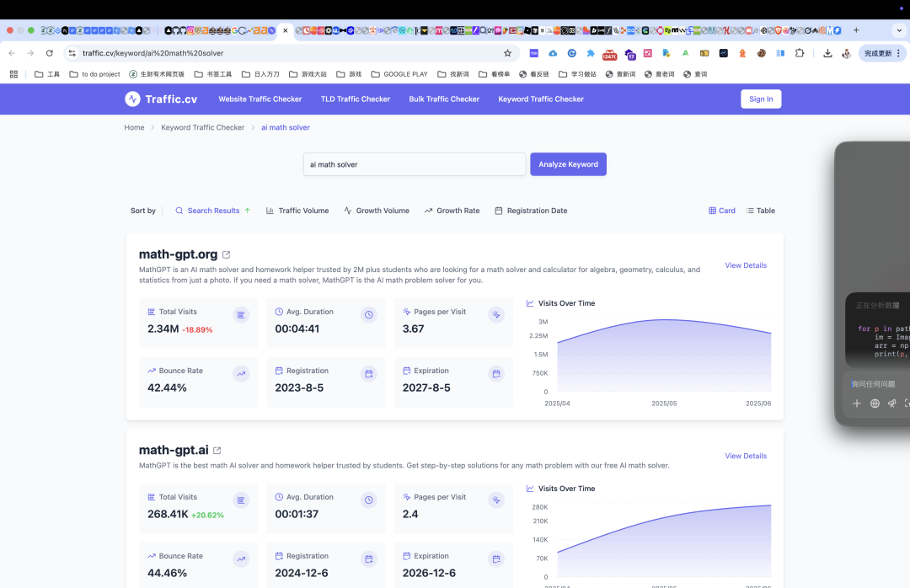
Task: Open external link icon beside math-gpt.org
Action: [227, 254]
